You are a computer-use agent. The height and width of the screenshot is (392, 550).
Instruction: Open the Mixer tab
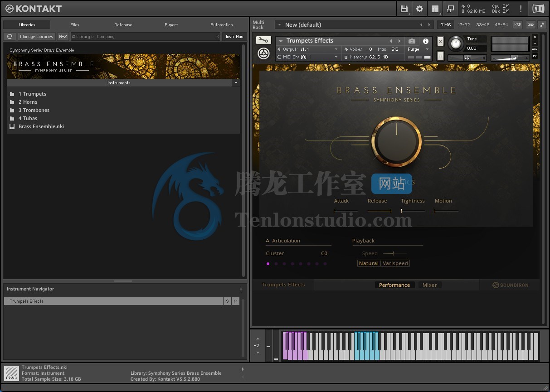tap(429, 285)
